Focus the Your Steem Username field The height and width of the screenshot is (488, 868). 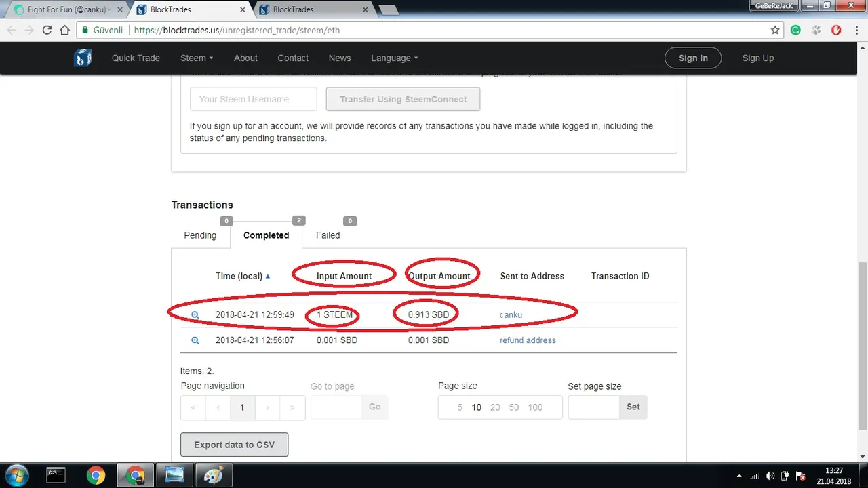254,99
